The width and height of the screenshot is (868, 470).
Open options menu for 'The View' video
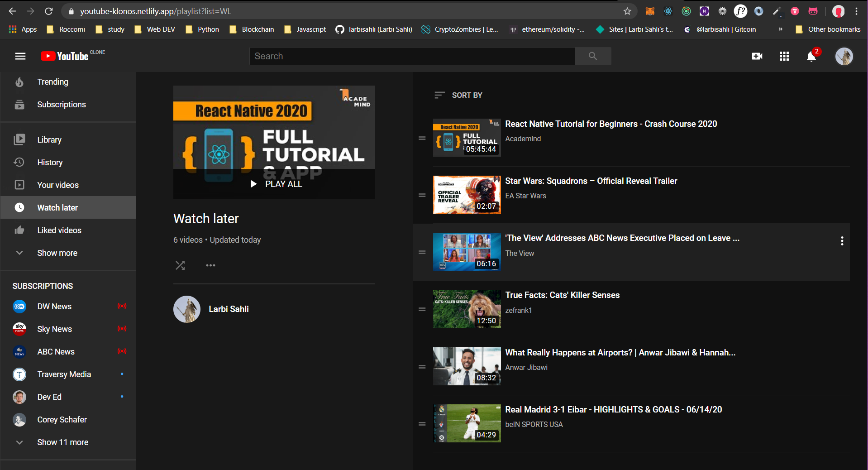(842, 241)
